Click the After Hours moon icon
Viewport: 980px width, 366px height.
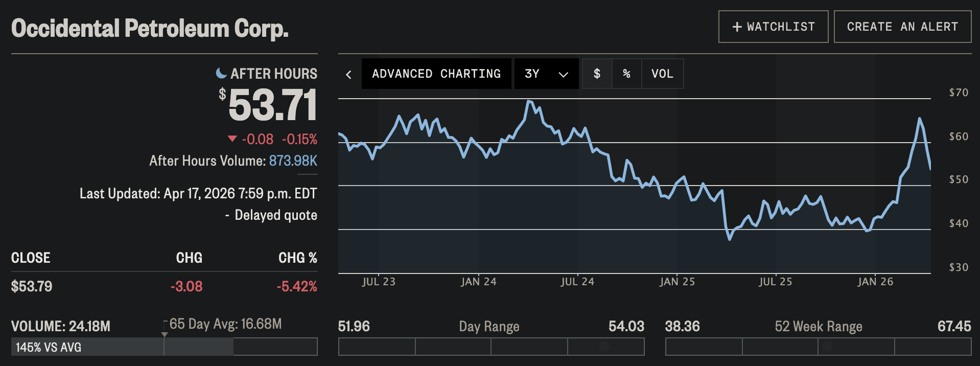[221, 73]
